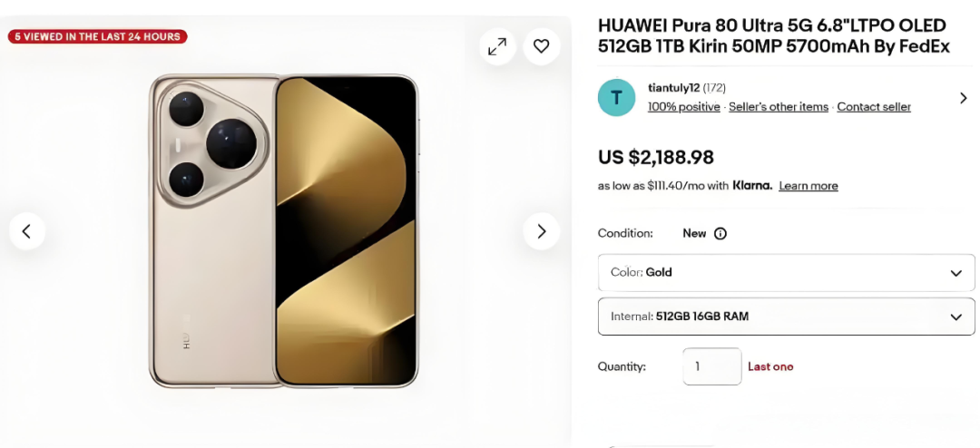The height and width of the screenshot is (448, 980).
Task: Open the Color dropdown showing Gold
Action: pos(786,273)
